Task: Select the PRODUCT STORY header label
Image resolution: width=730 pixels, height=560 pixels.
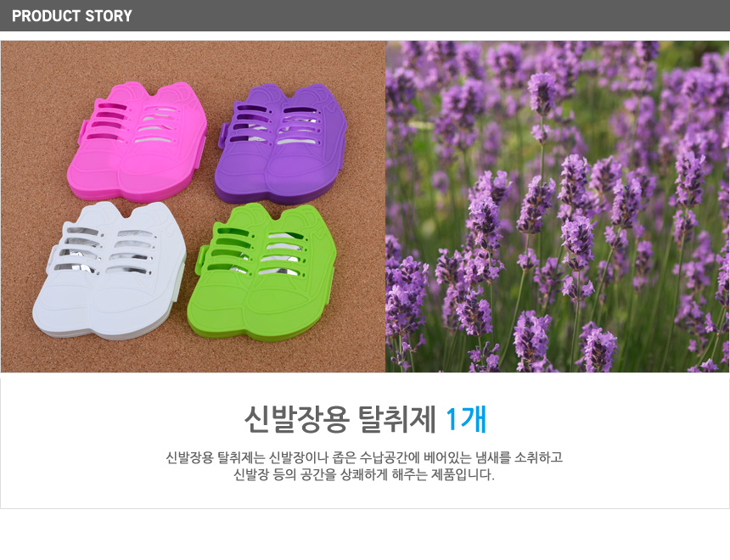Action: coord(72,16)
